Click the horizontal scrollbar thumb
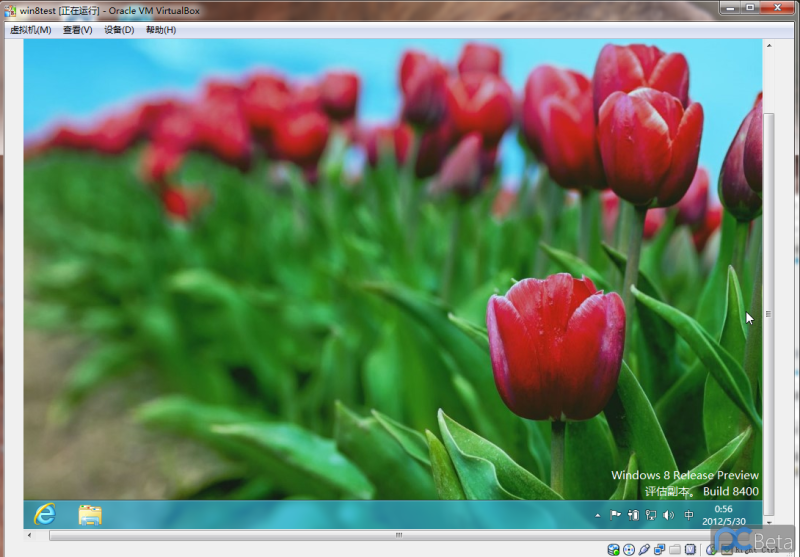 (398, 535)
